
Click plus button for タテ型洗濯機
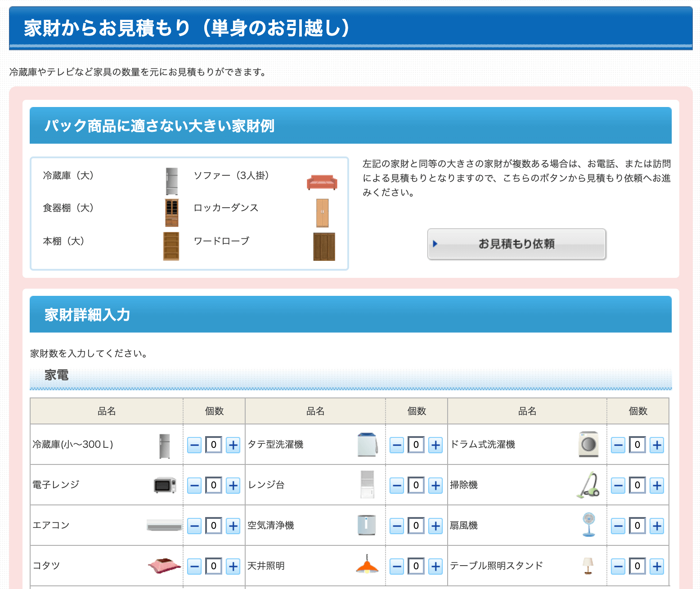point(435,445)
